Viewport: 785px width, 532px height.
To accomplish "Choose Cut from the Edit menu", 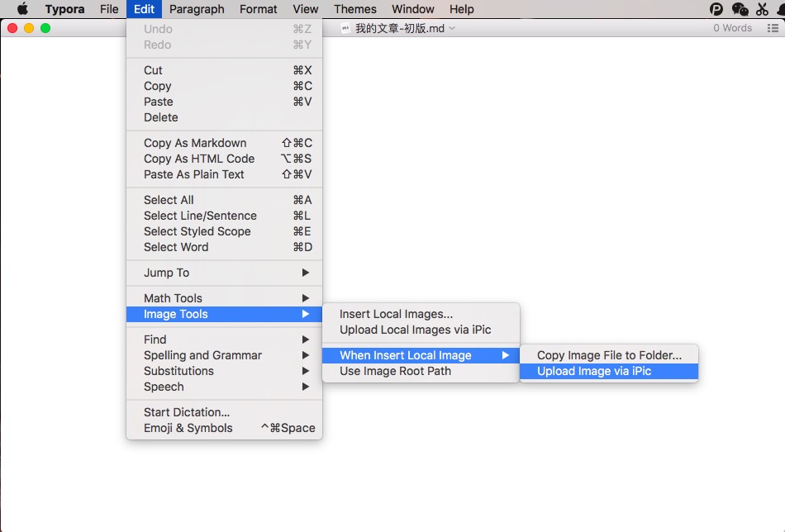I will point(224,70).
